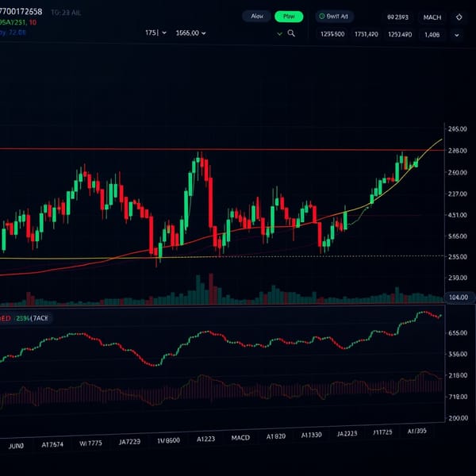The image size is (476, 476).
Task: Click the 200.00 indicator axis label
Action: pos(458,418)
